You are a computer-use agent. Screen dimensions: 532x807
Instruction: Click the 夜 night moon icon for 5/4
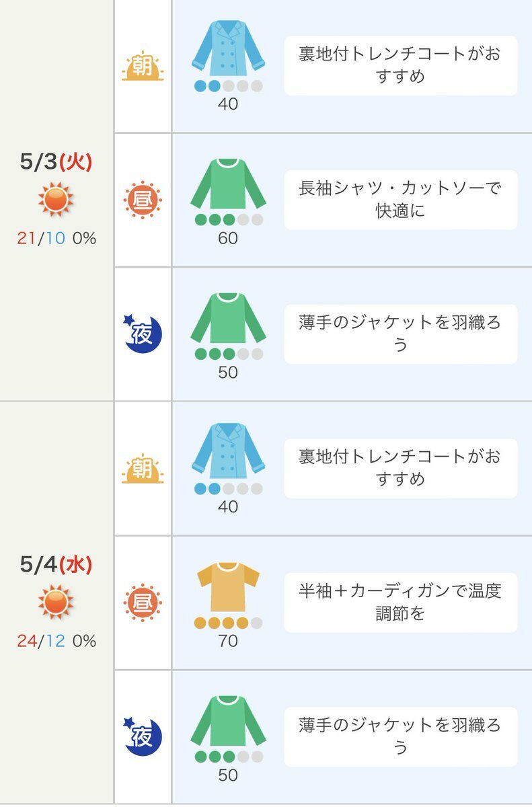point(142,737)
